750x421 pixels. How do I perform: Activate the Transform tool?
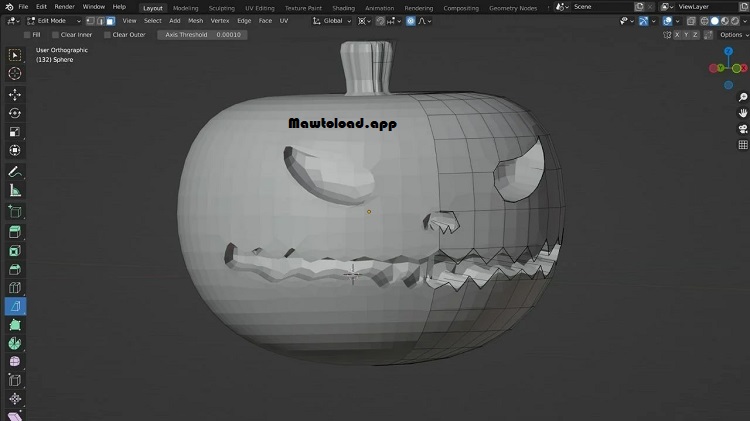tap(15, 150)
